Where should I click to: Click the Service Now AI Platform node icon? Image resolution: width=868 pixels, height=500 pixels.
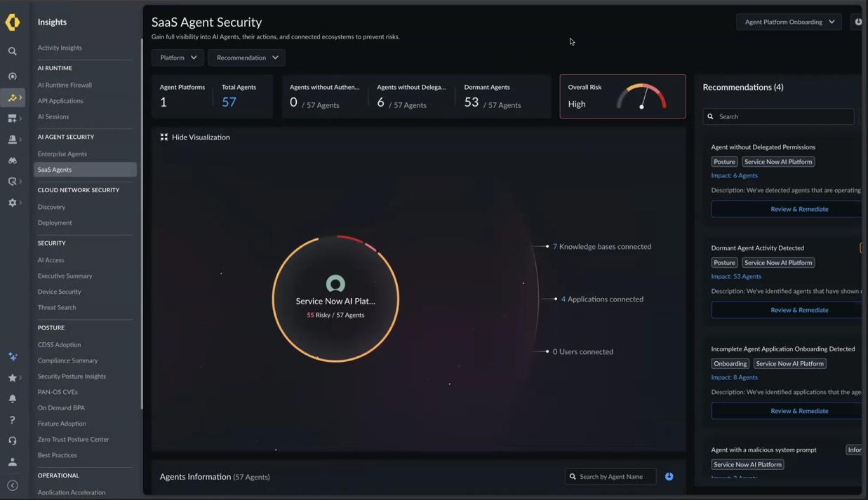coord(335,283)
